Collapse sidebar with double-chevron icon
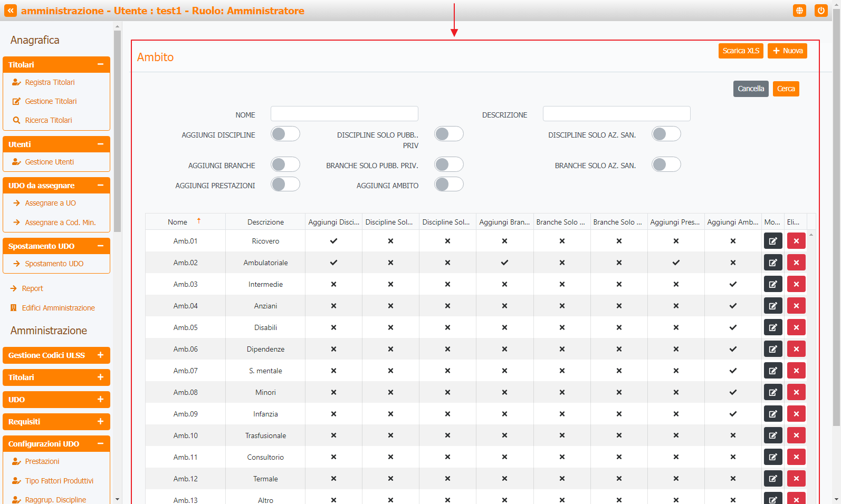 pos(11,11)
